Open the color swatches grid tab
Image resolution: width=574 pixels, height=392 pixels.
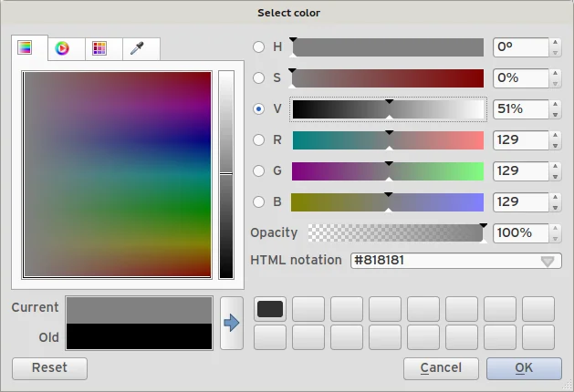(x=99, y=48)
